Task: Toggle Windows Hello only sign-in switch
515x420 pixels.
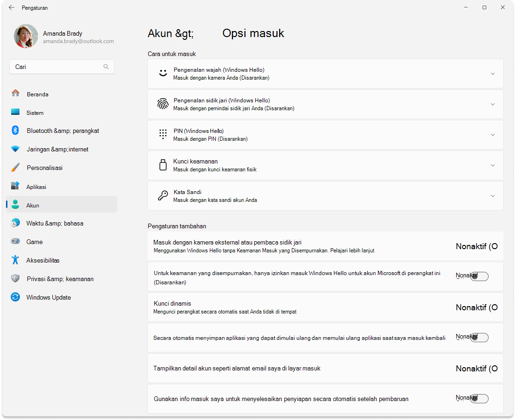Action: click(479, 276)
